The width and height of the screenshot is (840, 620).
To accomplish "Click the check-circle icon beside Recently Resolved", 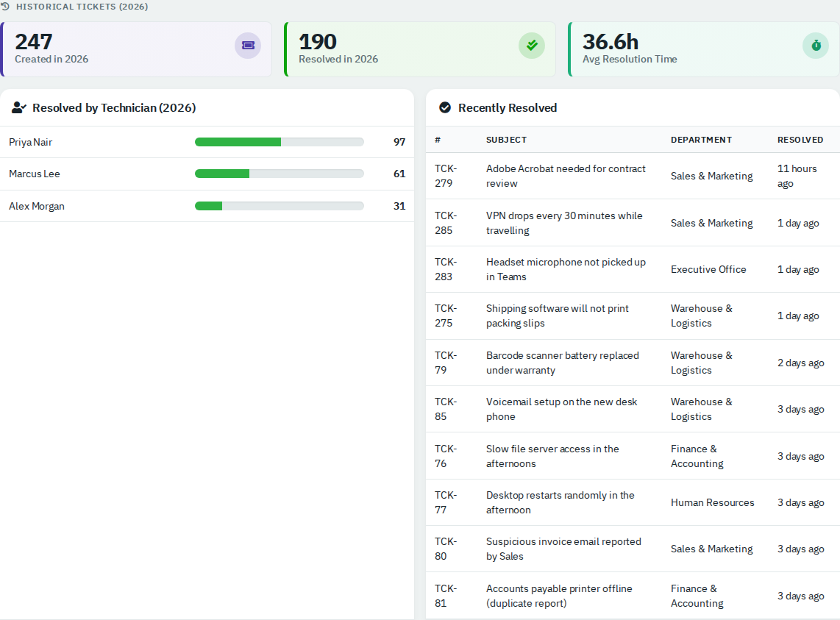I will tap(445, 107).
